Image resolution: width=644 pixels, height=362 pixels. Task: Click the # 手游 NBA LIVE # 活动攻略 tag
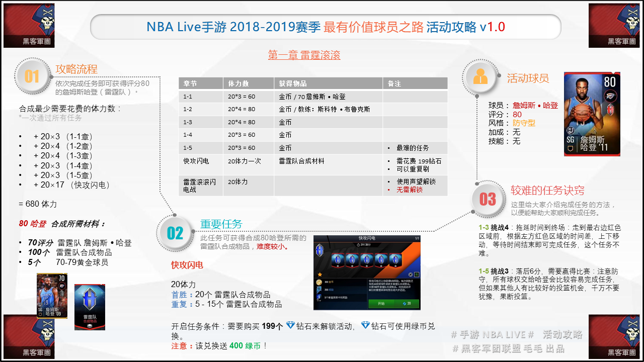point(517,334)
